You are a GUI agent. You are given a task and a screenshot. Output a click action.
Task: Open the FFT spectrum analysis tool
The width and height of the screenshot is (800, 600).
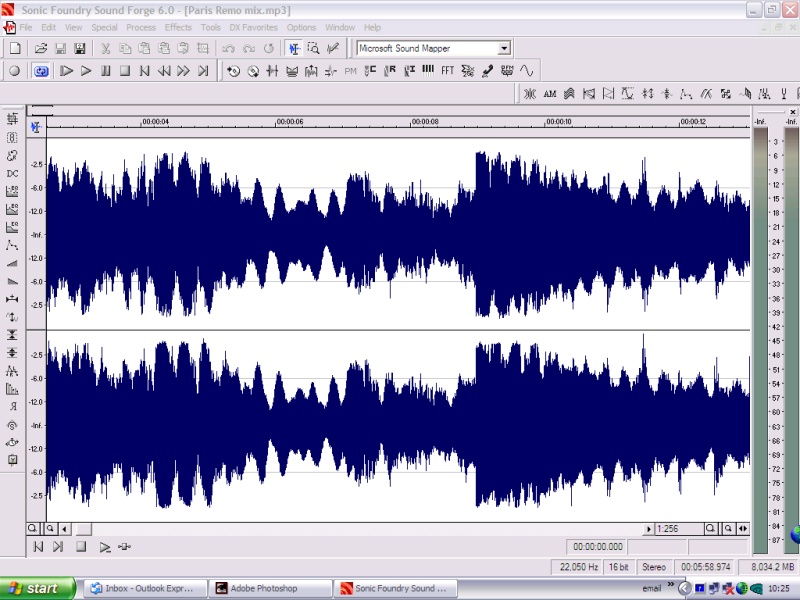click(447, 71)
